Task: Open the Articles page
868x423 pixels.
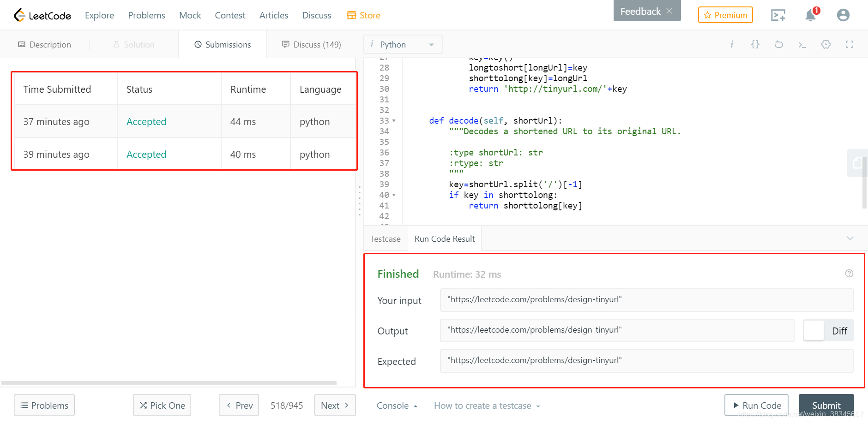Action: [274, 15]
